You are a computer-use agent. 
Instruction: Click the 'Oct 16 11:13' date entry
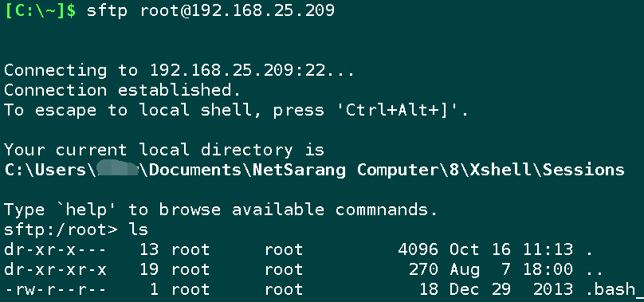511,249
